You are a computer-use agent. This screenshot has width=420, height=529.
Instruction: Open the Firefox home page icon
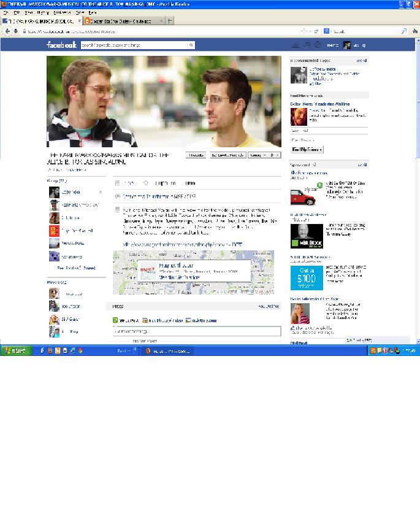tap(415, 31)
